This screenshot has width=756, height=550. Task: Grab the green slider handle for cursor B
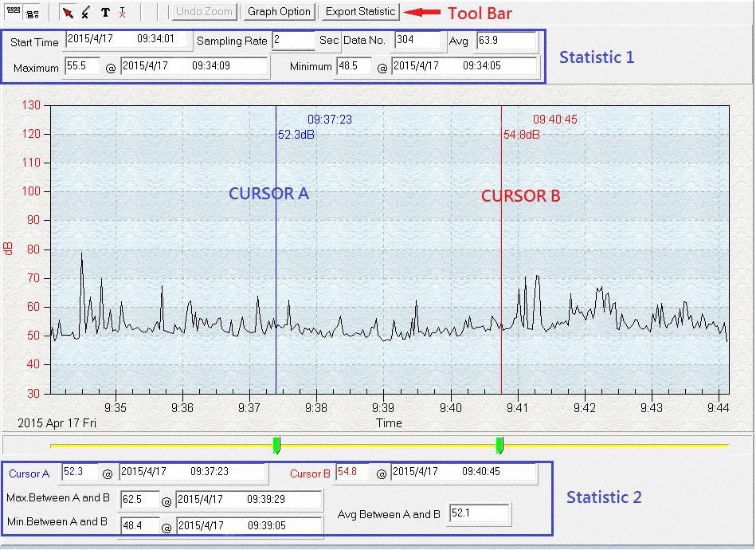500,445
